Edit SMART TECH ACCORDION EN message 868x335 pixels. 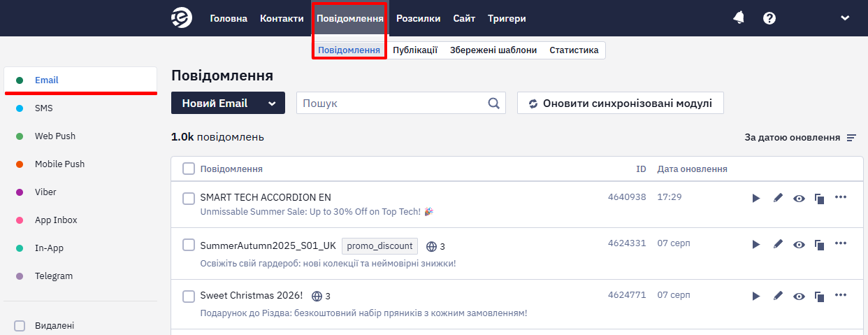(x=778, y=198)
